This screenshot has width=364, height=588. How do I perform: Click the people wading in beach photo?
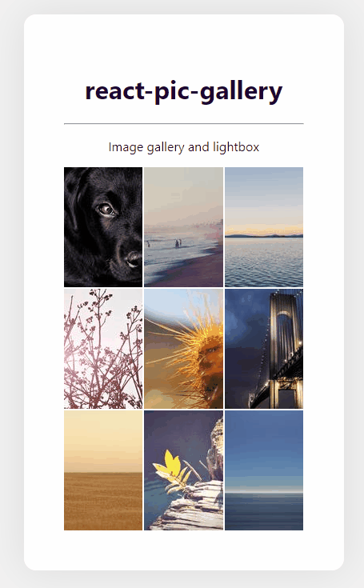pyautogui.click(x=178, y=243)
